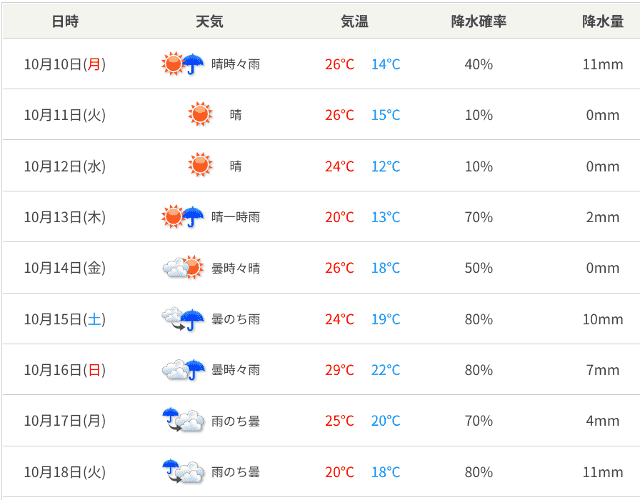Viewport: 640px width, 500px height.
Task: Select the 10月15日(土) date cell
Action: (65, 319)
